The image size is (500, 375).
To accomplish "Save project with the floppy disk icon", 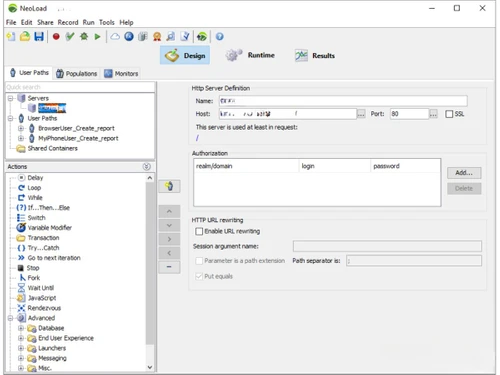I will 39,37.
